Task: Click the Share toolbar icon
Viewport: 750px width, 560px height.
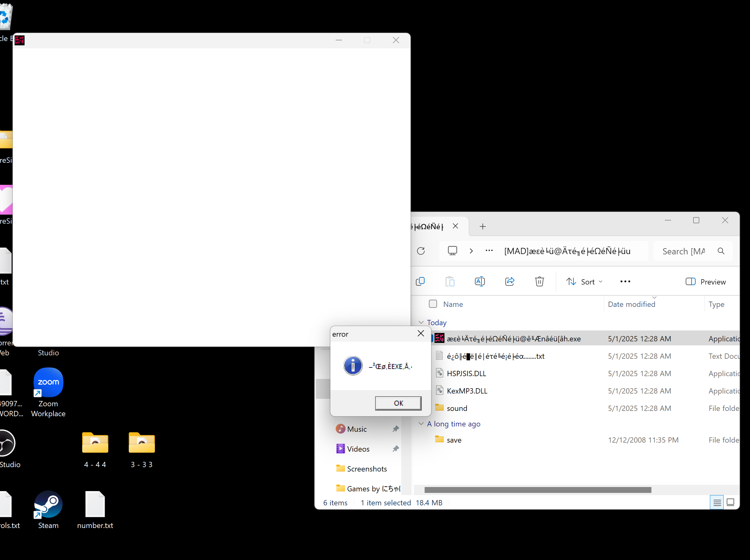Action: tap(510, 281)
